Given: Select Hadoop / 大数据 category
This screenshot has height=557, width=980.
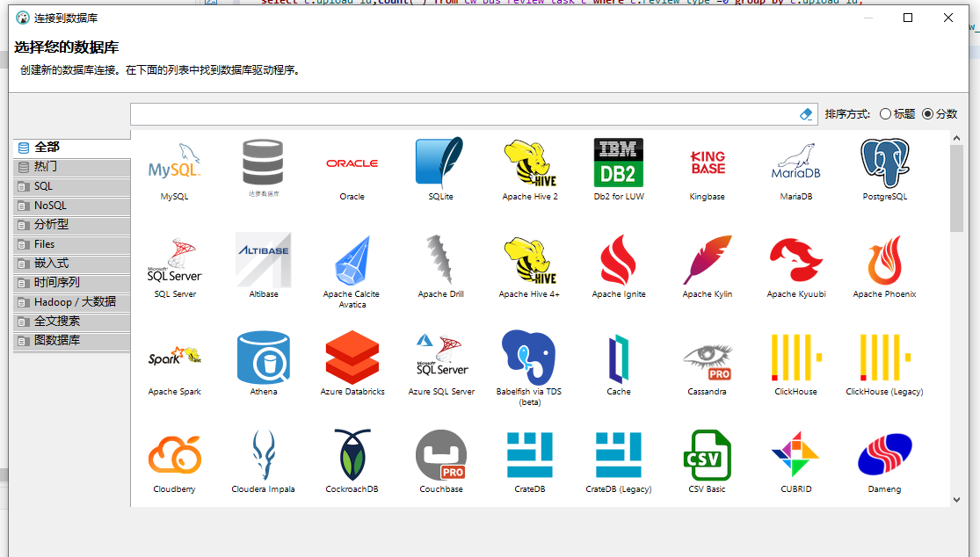Looking at the screenshot, I should 72,302.
